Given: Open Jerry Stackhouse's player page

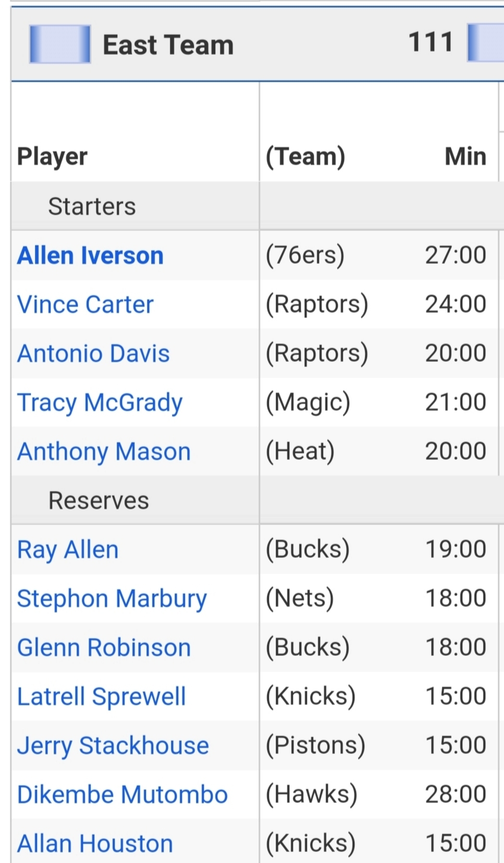Looking at the screenshot, I should [113, 746].
